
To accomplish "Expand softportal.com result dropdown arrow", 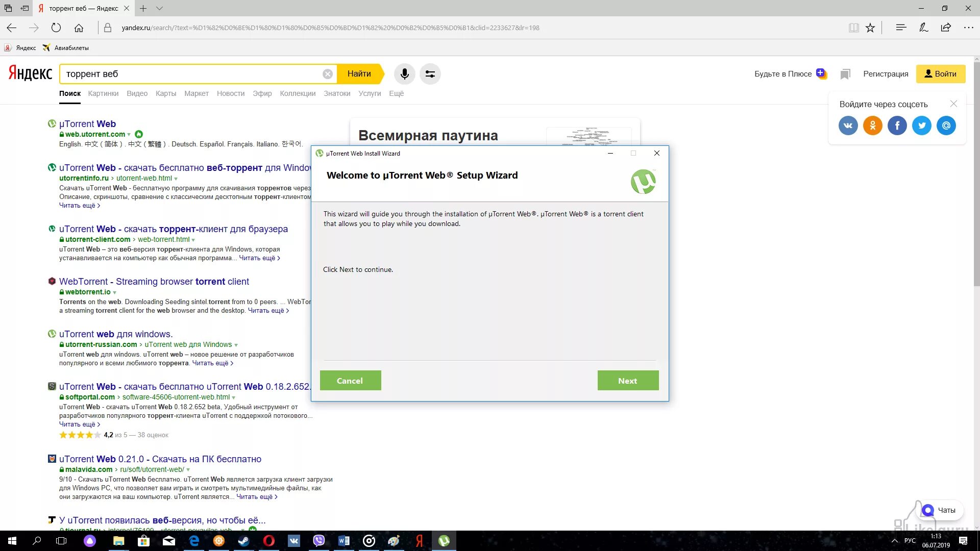I will [x=234, y=397].
